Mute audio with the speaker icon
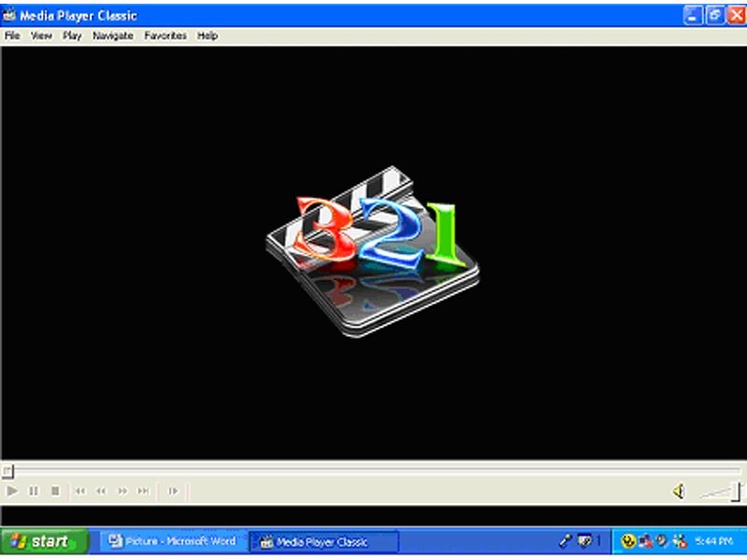This screenshot has width=747, height=560. 679,491
